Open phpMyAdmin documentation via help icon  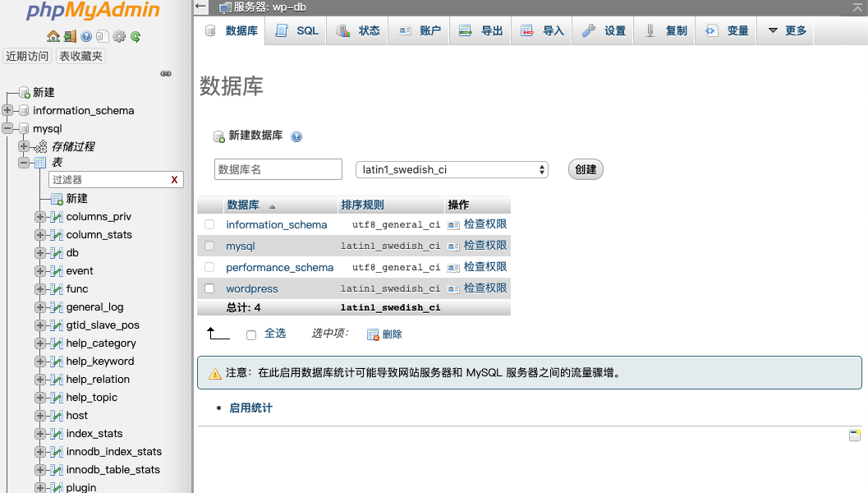86,37
